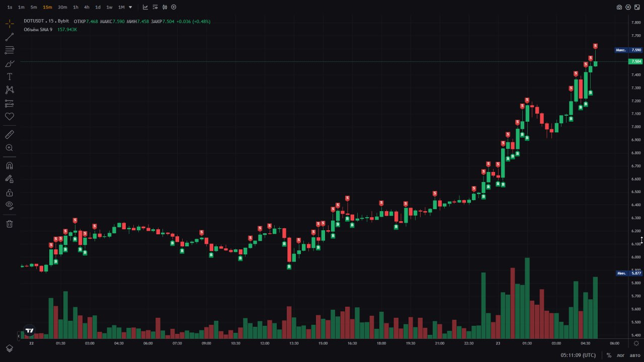The width and height of the screenshot is (644, 362).
Task: Click the 05:11:09 (UTC) timezone button
Action: [578, 355]
